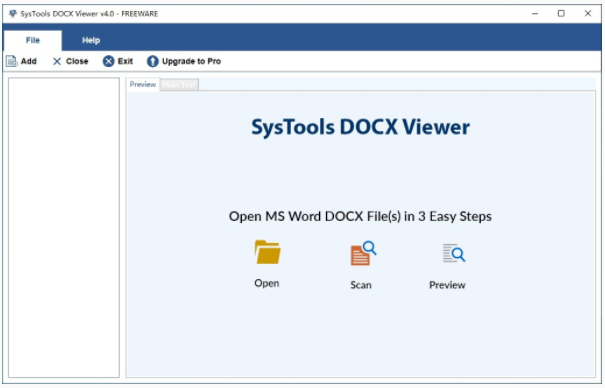The height and width of the screenshot is (388, 605).
Task: Click the Add file icon in toolbar
Action: point(12,61)
